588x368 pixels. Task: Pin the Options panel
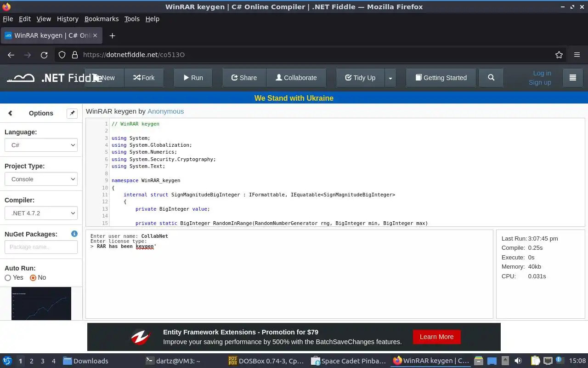(72, 113)
